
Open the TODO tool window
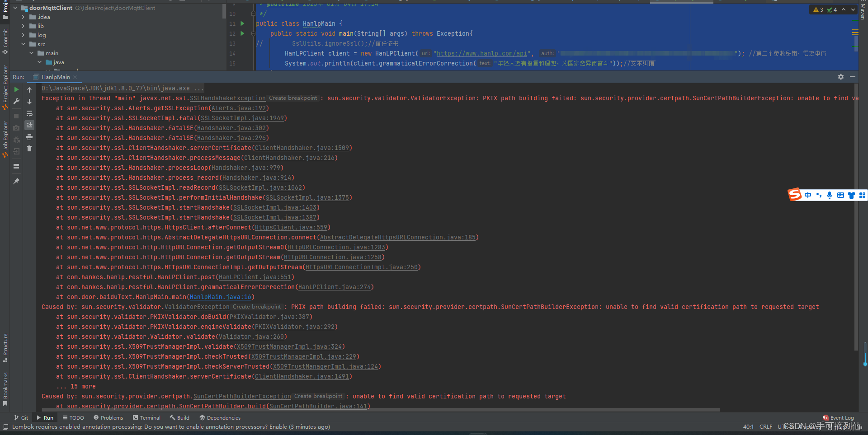point(73,418)
